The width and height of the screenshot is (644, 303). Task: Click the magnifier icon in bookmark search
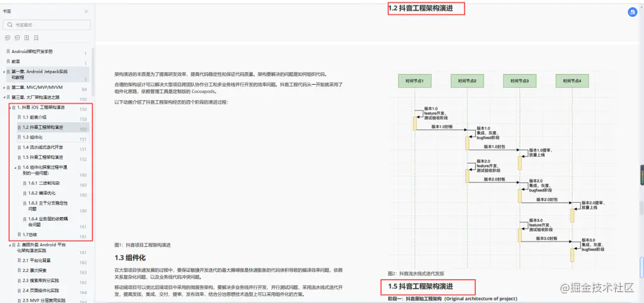click(10, 24)
